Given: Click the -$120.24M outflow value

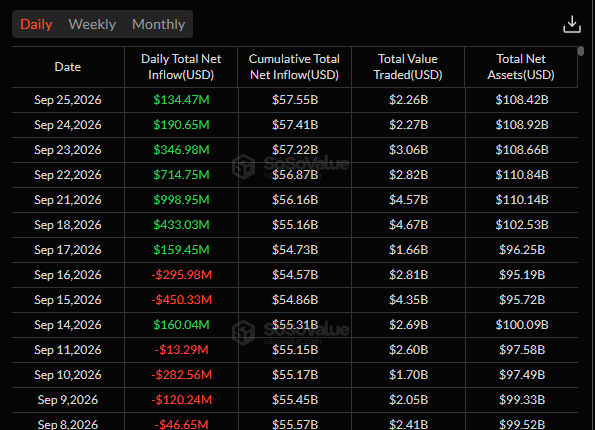Looking at the screenshot, I should (181, 400).
